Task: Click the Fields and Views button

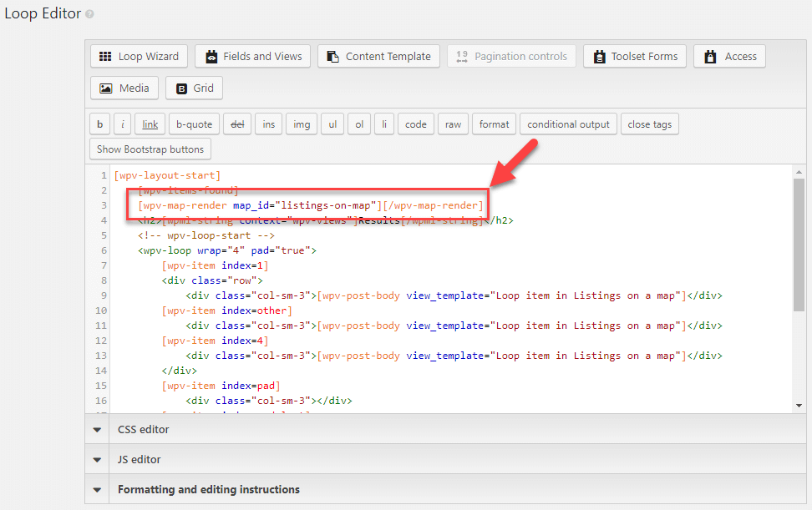Action: [253, 57]
